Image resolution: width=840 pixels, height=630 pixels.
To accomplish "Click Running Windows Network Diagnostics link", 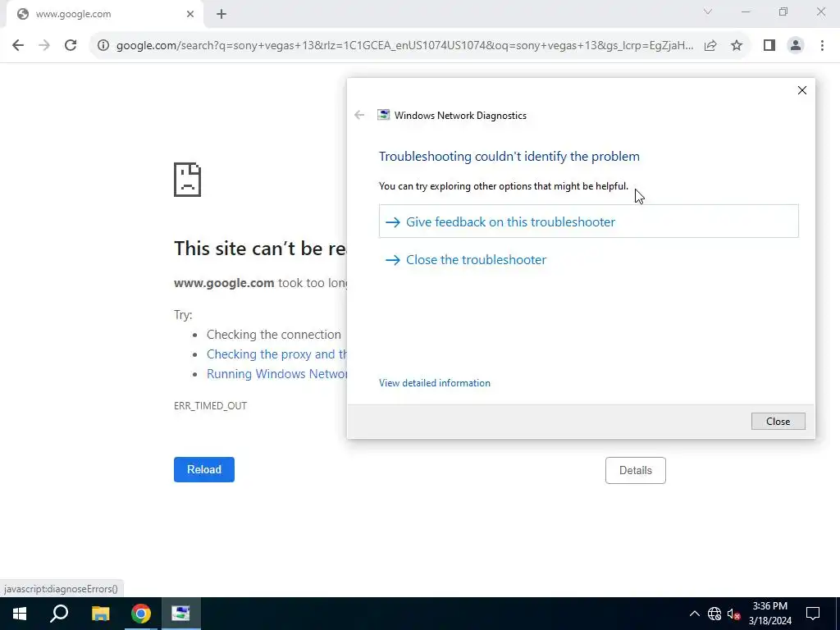I will click(x=276, y=374).
